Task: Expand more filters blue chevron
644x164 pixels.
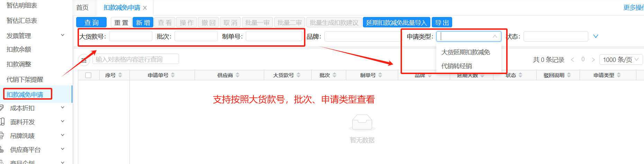Action: (596, 36)
